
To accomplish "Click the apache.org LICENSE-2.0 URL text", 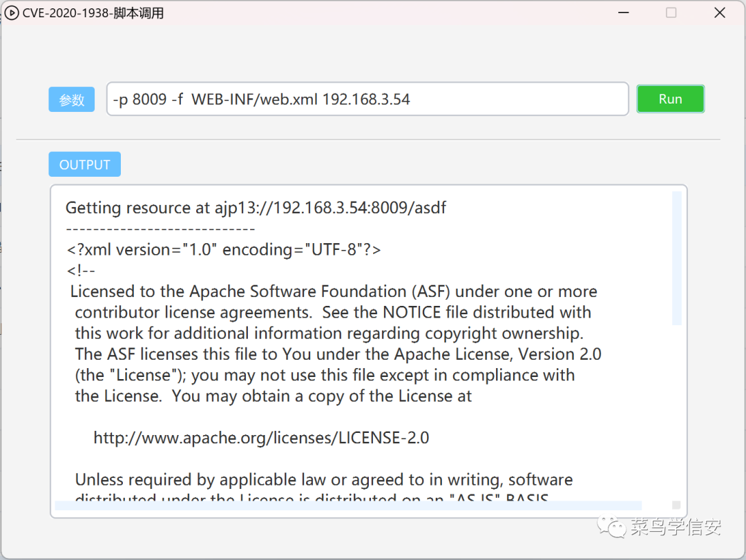I will (261, 438).
